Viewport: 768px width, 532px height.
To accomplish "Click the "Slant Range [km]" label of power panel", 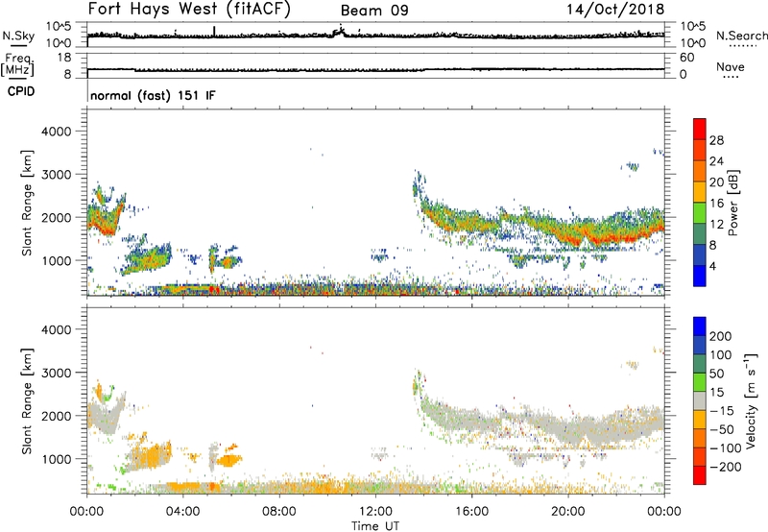I will 27,203.
